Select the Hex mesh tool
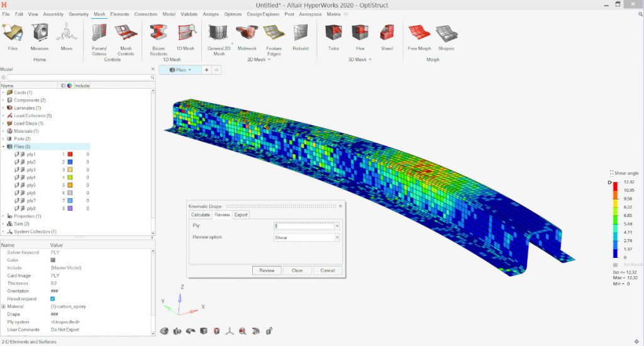The image size is (644, 346). [360, 33]
